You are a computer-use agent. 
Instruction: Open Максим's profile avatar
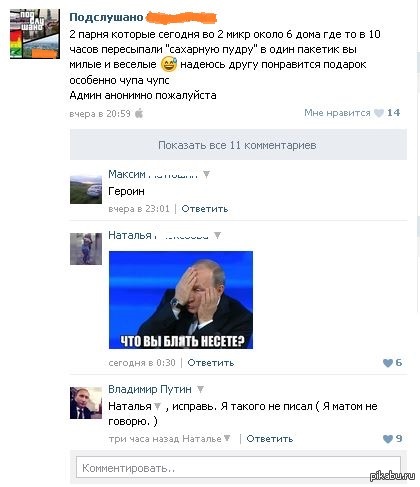pos(86,190)
